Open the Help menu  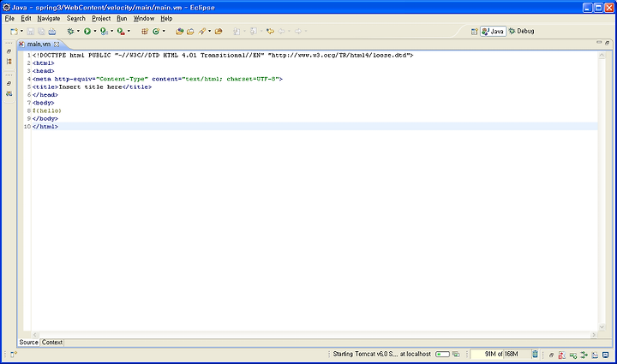[x=166, y=19]
